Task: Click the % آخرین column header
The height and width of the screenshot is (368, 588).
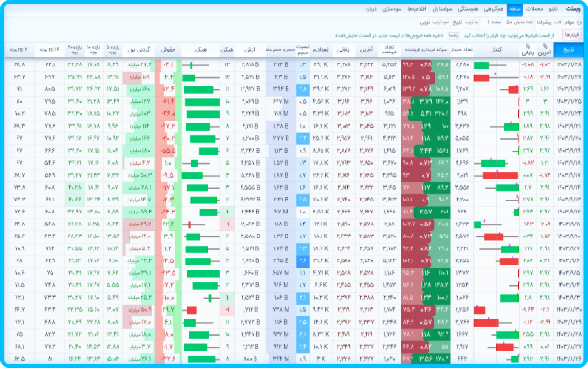Action: (545, 50)
